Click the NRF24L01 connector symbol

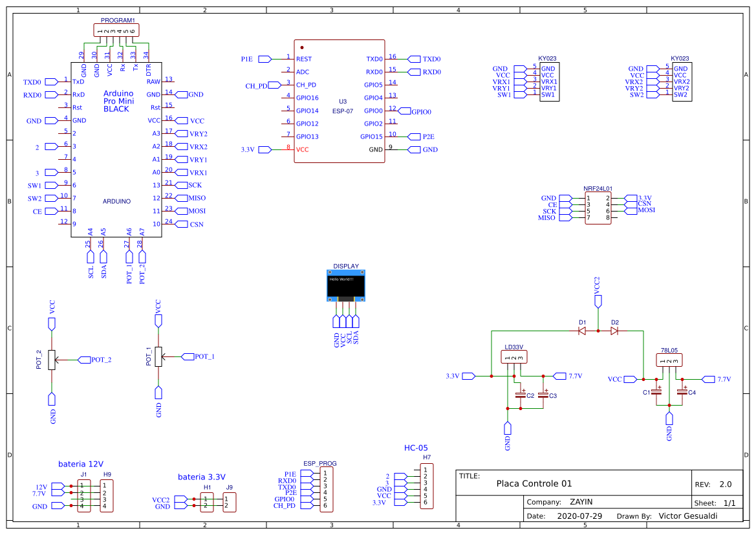[x=598, y=208]
